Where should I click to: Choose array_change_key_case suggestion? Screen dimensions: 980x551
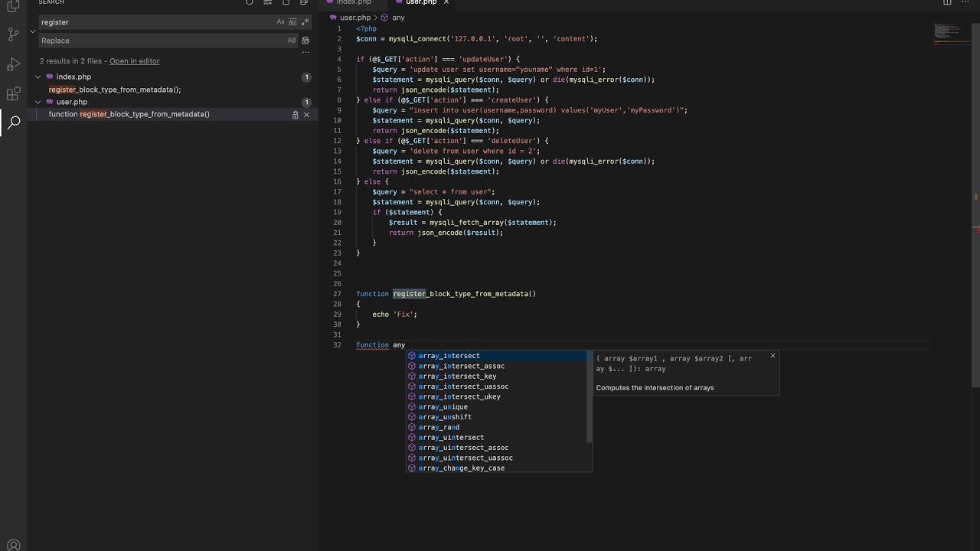497,468
